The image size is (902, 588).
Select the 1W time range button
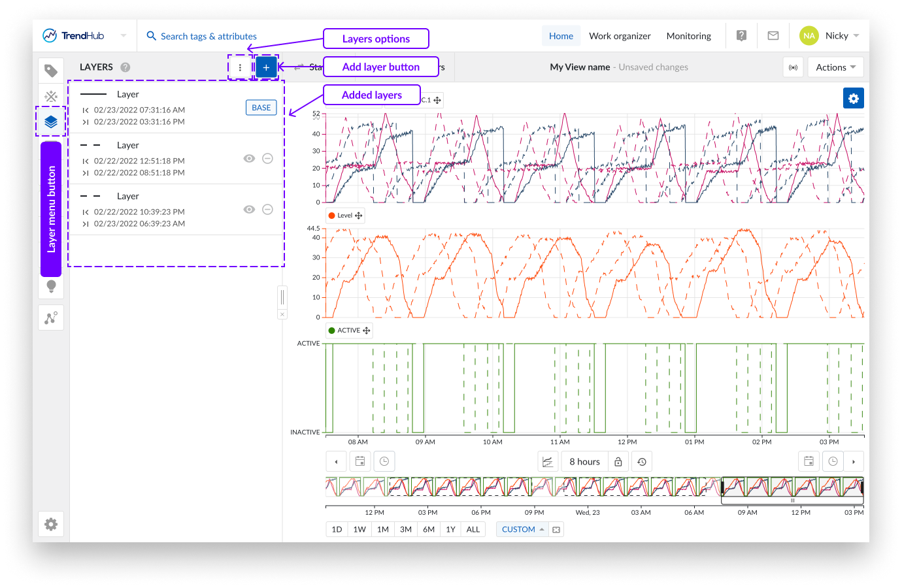tap(359, 529)
